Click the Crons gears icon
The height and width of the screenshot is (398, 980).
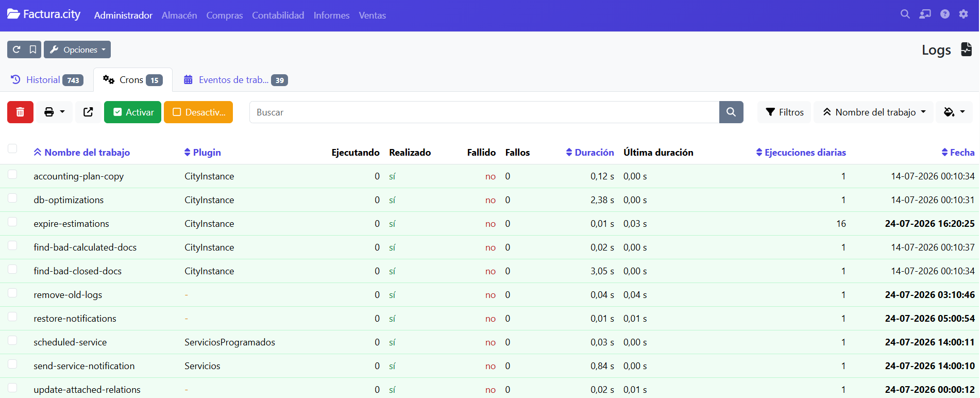pyautogui.click(x=109, y=79)
